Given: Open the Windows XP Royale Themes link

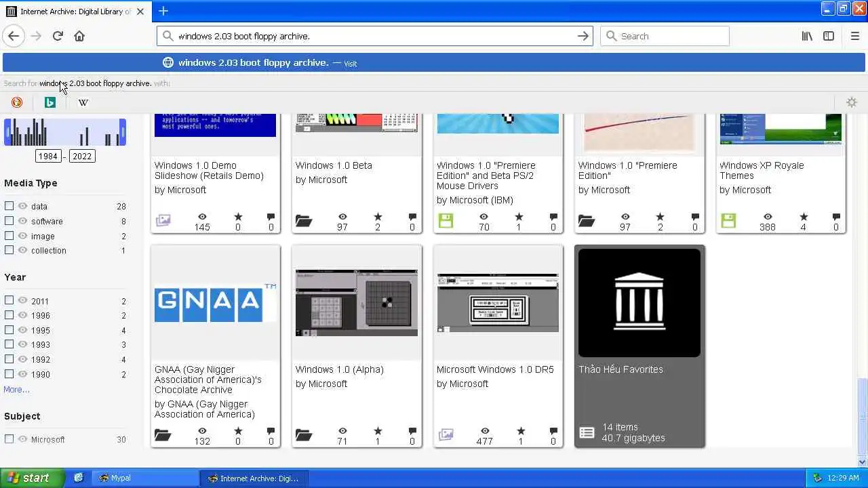Looking at the screenshot, I should click(762, 170).
